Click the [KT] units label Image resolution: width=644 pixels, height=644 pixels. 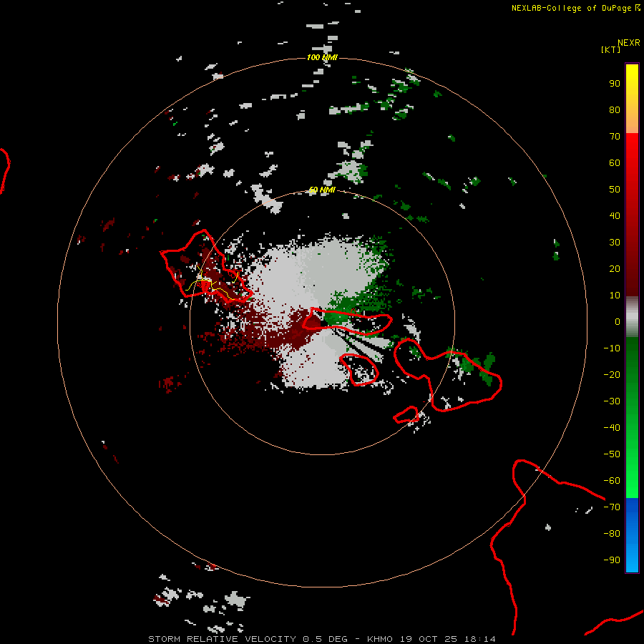pyautogui.click(x=611, y=49)
